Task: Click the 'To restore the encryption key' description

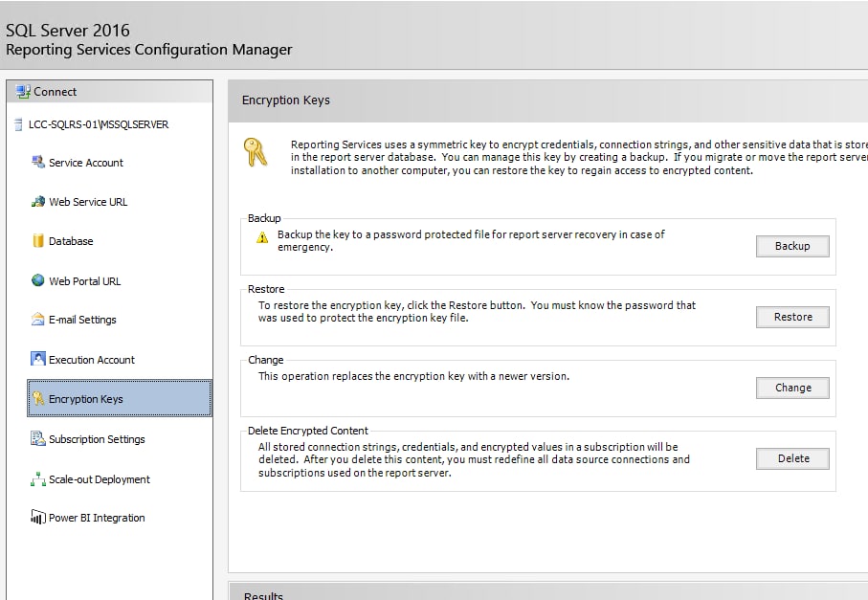Action: [477, 312]
